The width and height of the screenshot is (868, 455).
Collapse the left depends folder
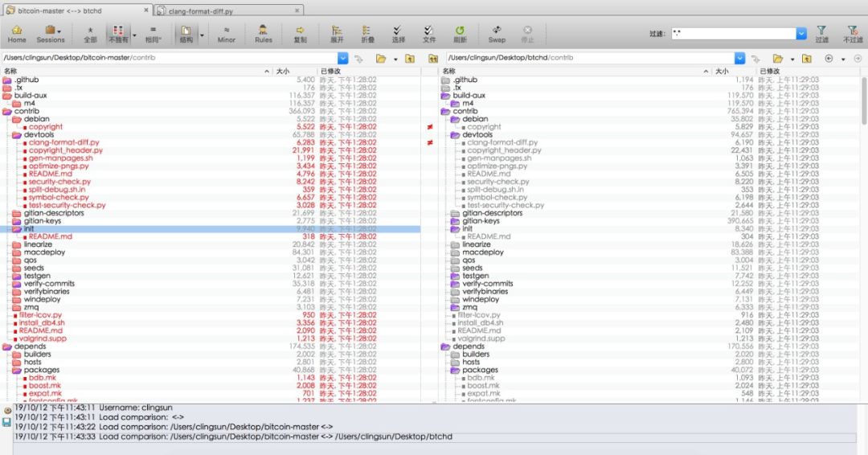coord(7,346)
